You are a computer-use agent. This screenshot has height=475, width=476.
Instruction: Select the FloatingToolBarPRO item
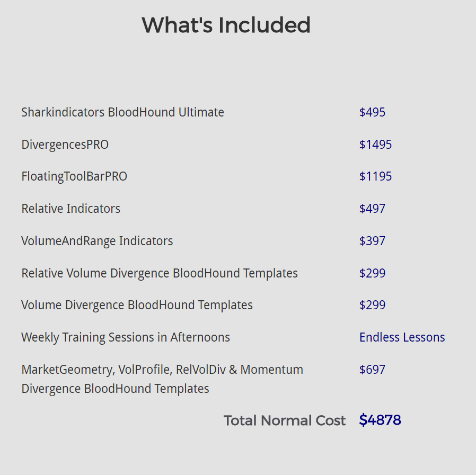[x=74, y=176]
